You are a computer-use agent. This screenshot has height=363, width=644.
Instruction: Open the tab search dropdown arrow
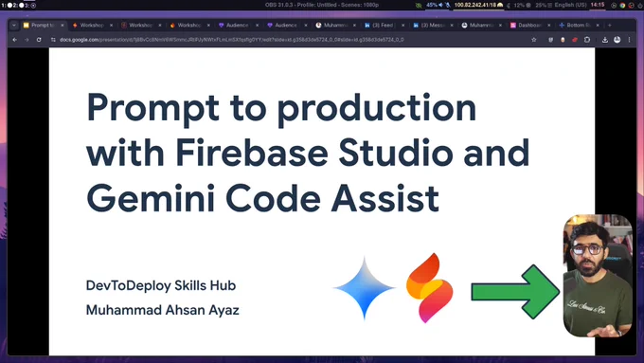tap(14, 26)
